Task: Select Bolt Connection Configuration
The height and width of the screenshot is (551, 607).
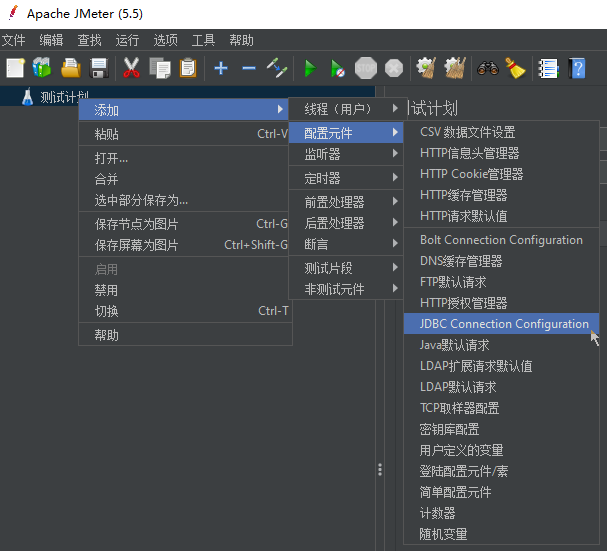Action: 501,240
